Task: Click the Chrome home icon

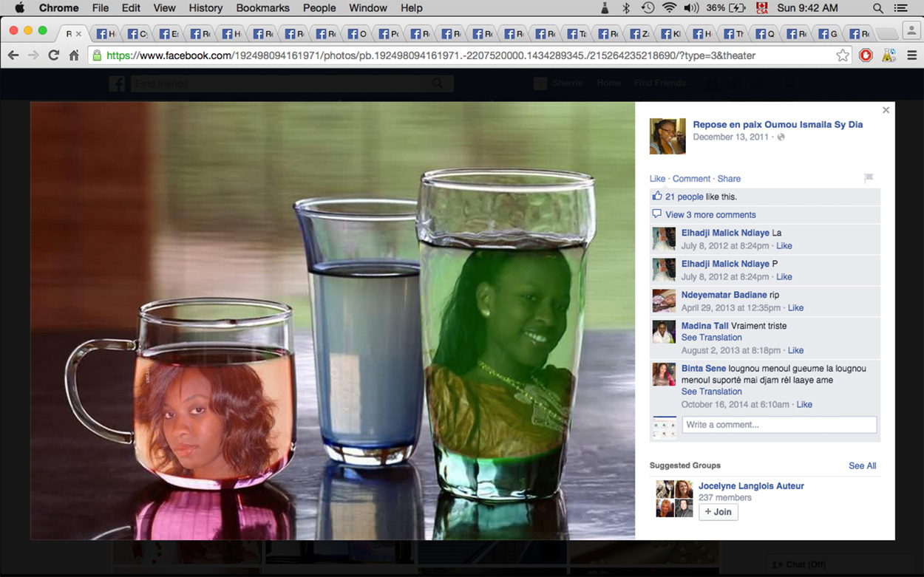Action: click(74, 55)
